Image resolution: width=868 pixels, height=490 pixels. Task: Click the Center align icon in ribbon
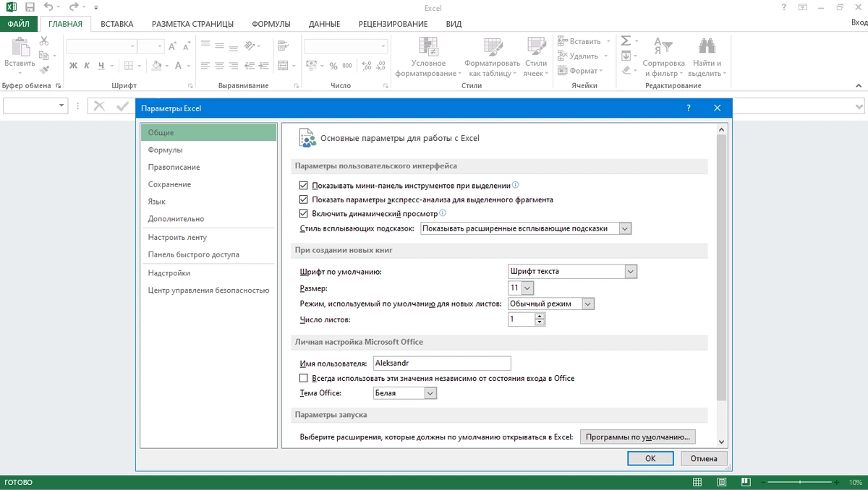click(x=218, y=66)
